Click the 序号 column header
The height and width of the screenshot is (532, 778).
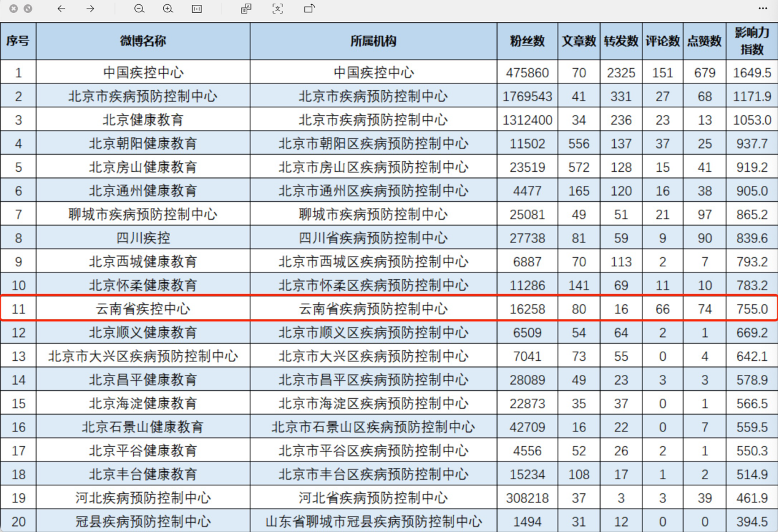click(x=18, y=42)
